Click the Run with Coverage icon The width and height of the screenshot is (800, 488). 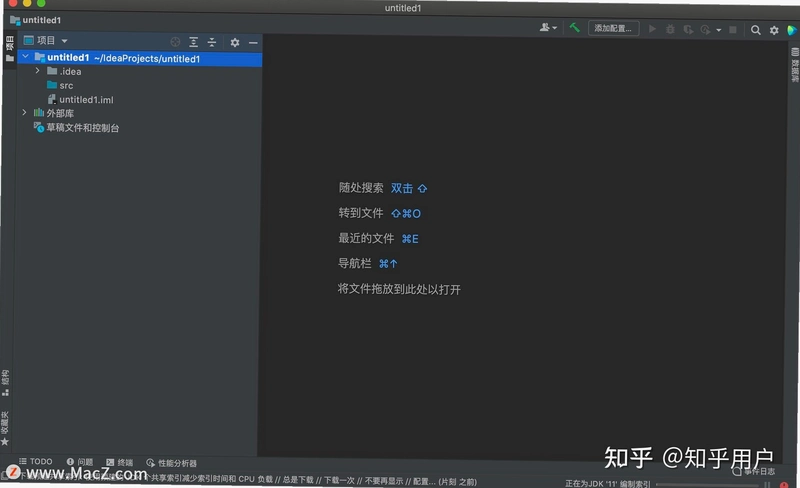pyautogui.click(x=688, y=30)
